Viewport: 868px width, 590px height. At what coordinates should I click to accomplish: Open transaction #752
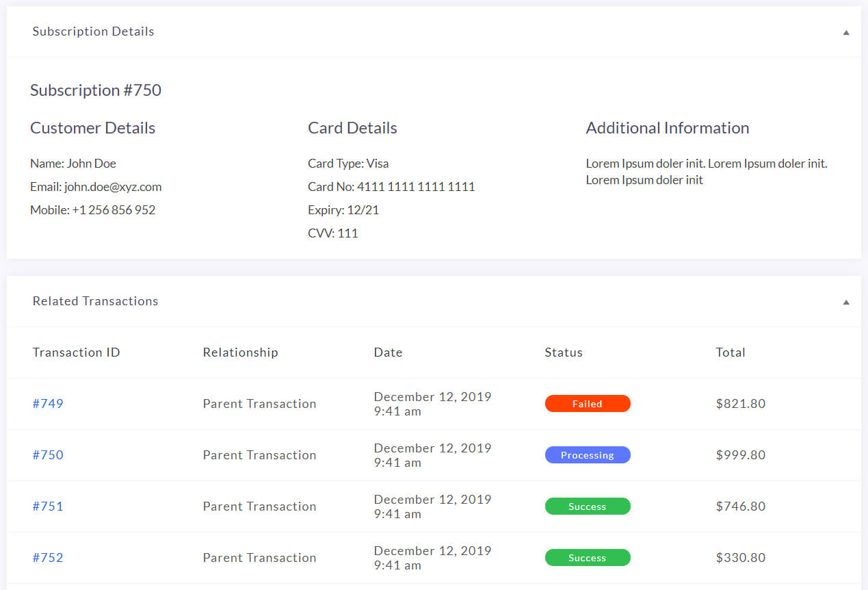tap(48, 557)
